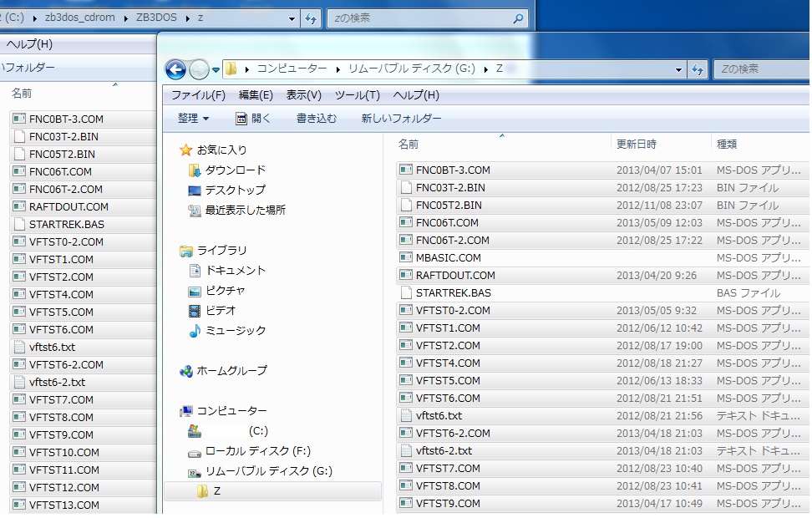Expand the address bar history dropdown in the G: window

point(678,69)
